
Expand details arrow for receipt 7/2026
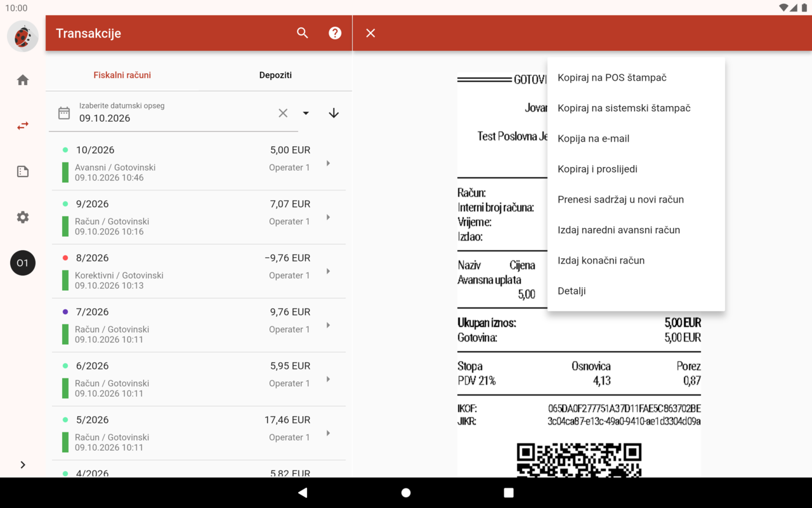pyautogui.click(x=328, y=325)
